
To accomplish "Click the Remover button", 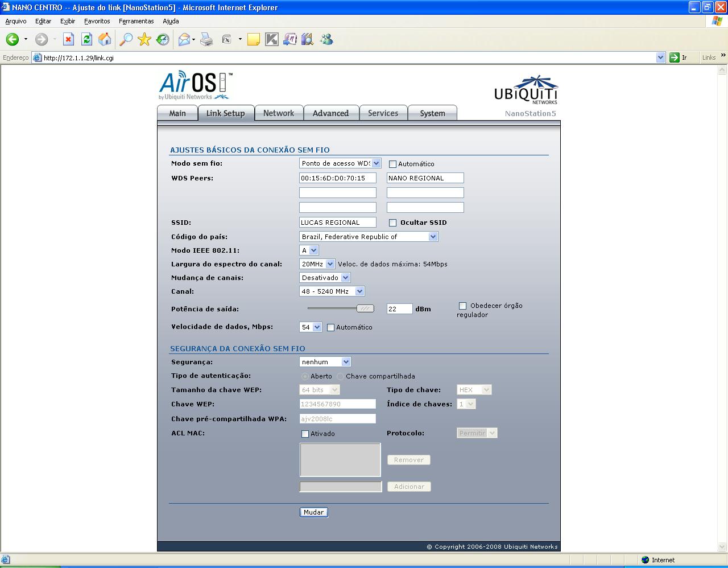I will [409, 460].
